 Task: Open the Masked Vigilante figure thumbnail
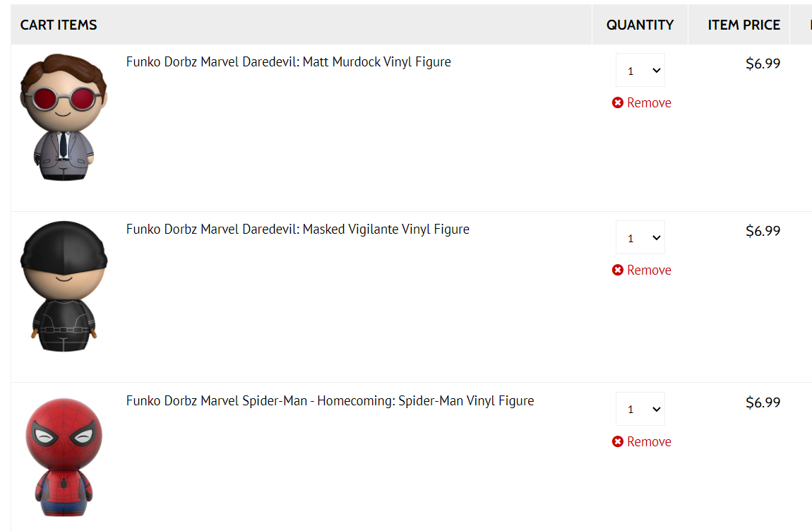pyautogui.click(x=64, y=287)
